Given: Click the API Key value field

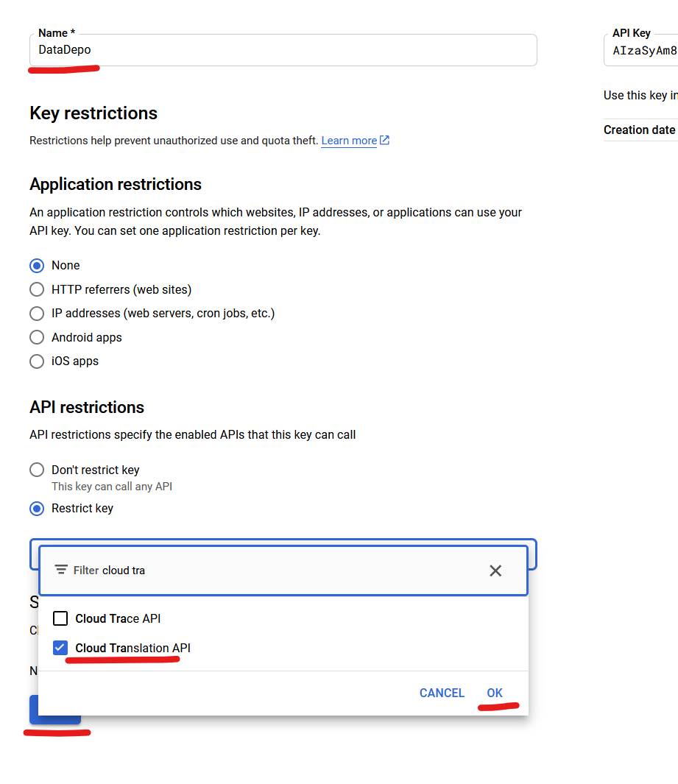Looking at the screenshot, I should pyautogui.click(x=642, y=51).
